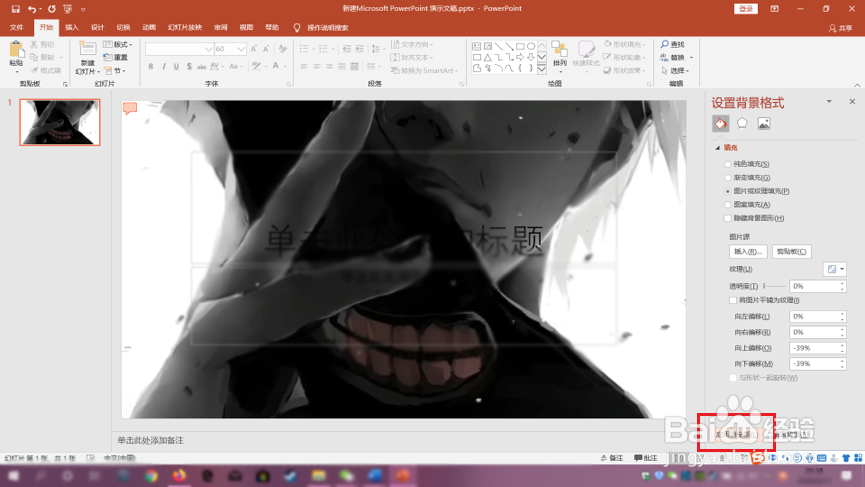Image resolution: width=865 pixels, height=487 pixels.
Task: Open the File (文件) menu
Action: [x=17, y=28]
